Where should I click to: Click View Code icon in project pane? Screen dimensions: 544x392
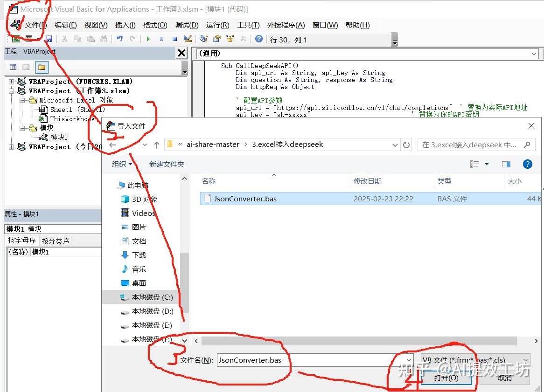tap(13, 67)
